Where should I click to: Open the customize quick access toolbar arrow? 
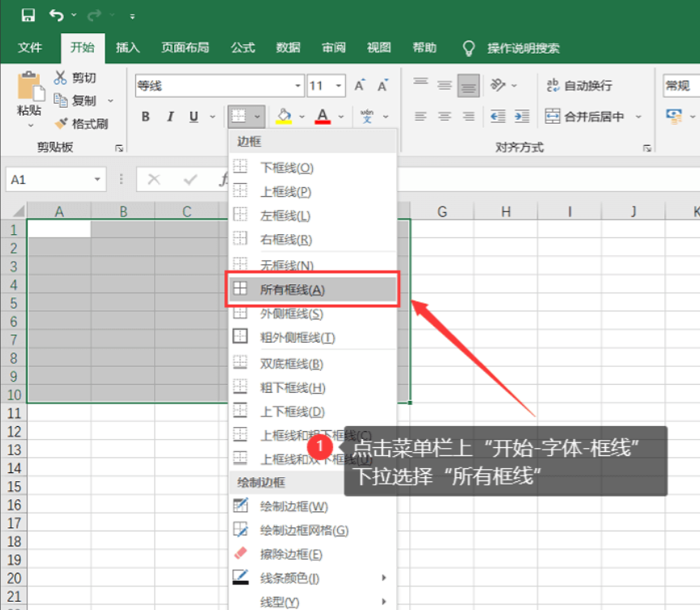click(132, 16)
